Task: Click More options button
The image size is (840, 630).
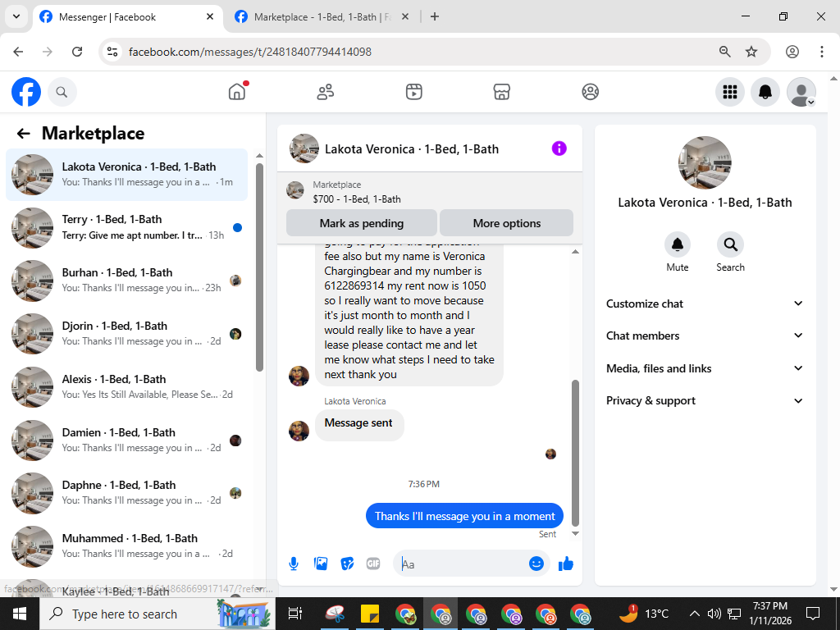Action: pos(506,223)
